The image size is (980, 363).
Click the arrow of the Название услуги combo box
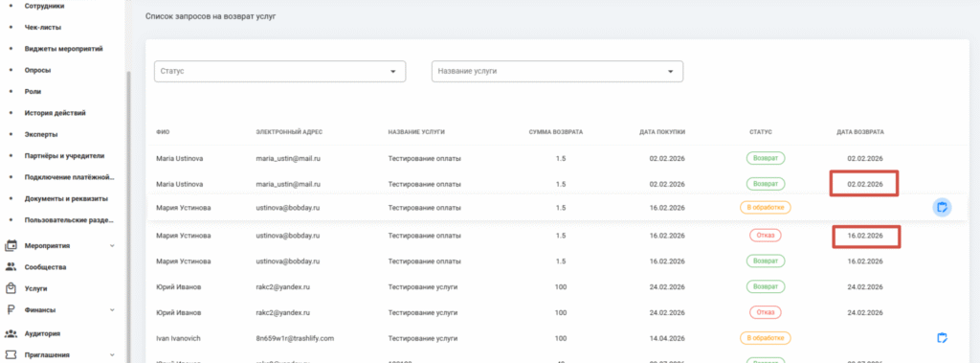[x=670, y=71]
